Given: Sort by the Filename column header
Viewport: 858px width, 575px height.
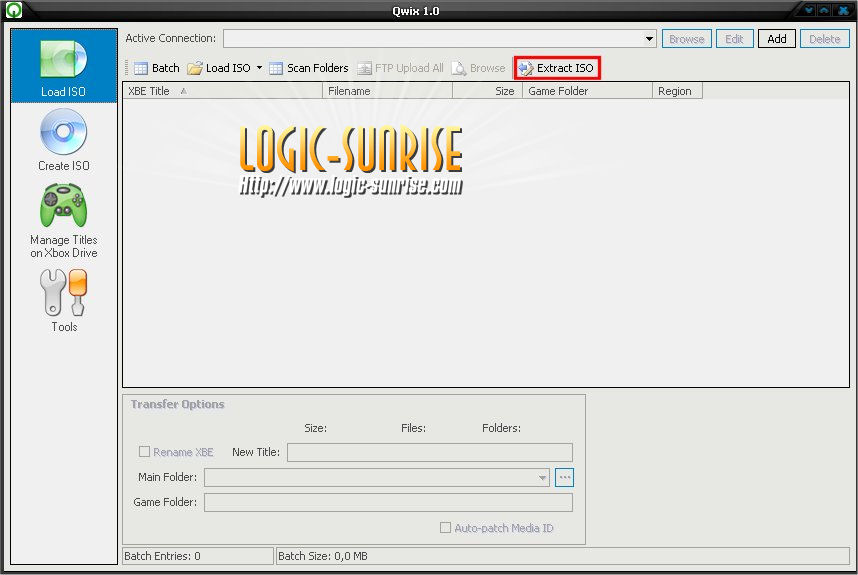Looking at the screenshot, I should pos(387,91).
